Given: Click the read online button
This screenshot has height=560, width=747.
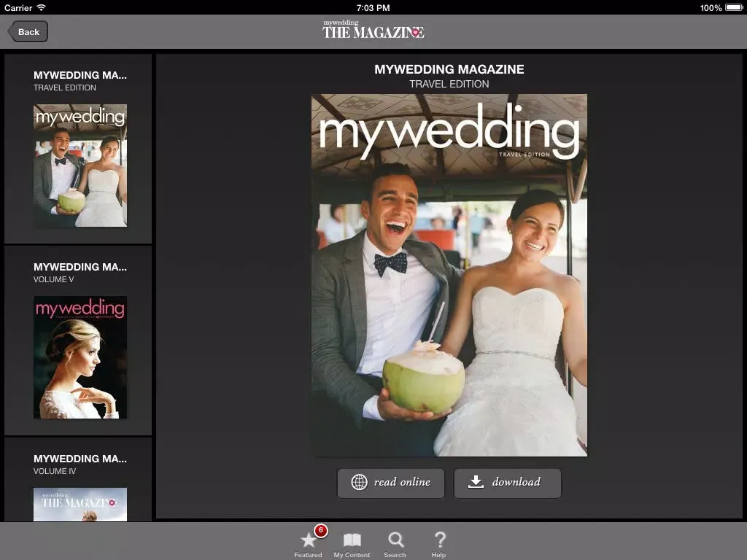Looking at the screenshot, I should [x=391, y=483].
